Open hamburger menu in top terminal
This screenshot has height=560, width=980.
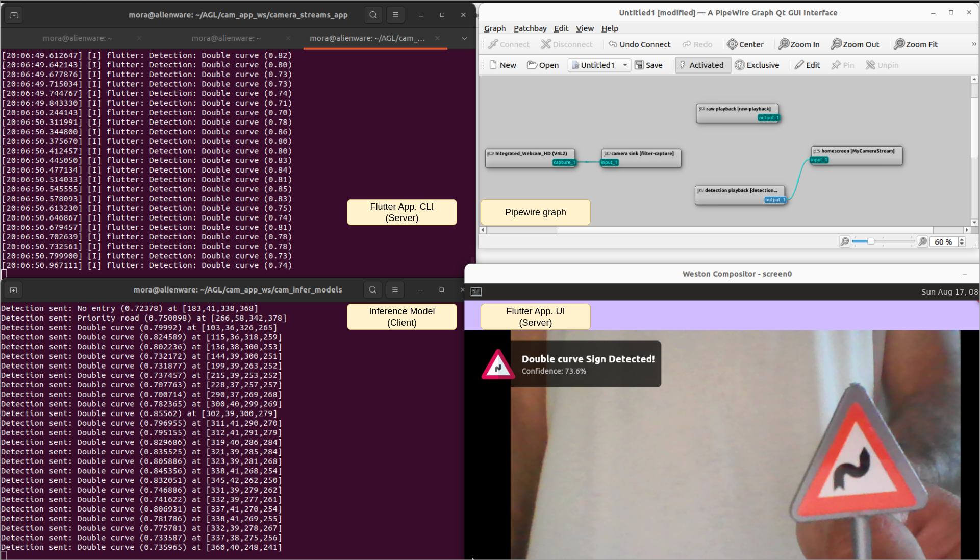coord(395,15)
